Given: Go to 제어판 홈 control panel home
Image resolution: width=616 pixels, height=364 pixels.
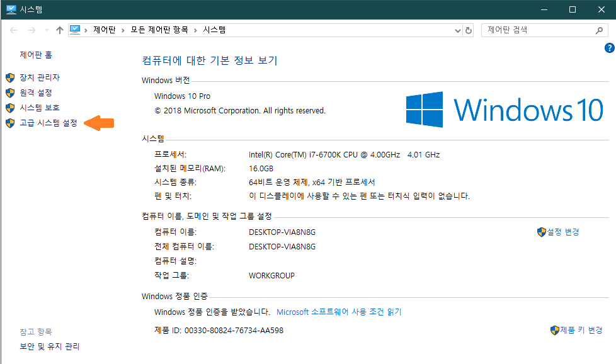Looking at the screenshot, I should (36, 55).
